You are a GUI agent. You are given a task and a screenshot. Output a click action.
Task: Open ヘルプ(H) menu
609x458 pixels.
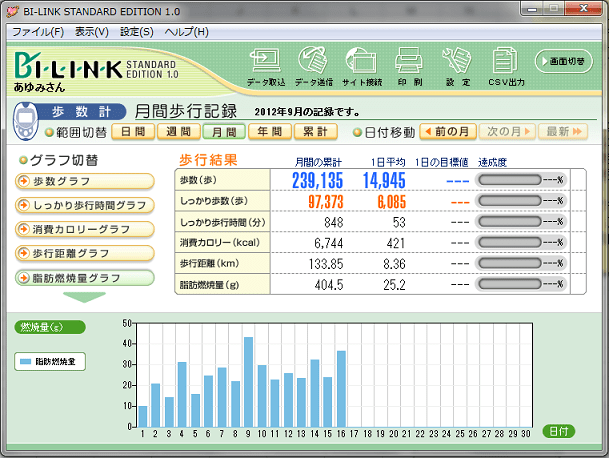point(186,32)
